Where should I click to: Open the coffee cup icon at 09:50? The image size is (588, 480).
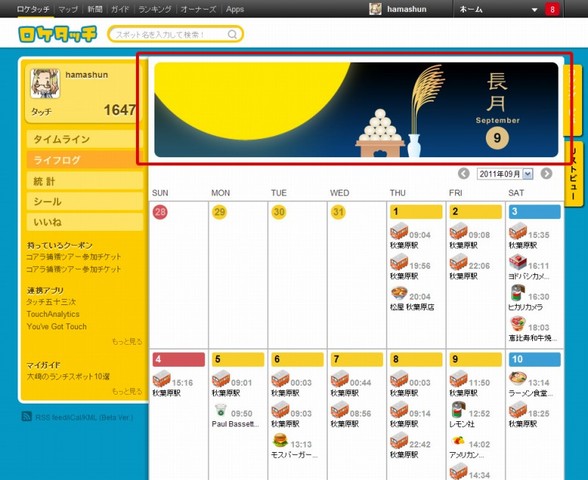pos(220,410)
